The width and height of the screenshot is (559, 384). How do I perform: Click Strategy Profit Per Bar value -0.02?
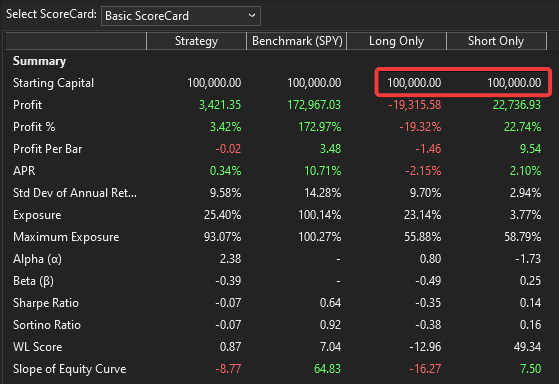pyautogui.click(x=228, y=149)
